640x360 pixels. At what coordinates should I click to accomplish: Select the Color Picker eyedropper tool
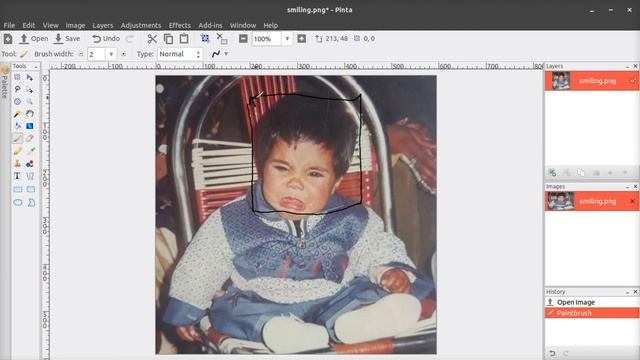30,151
